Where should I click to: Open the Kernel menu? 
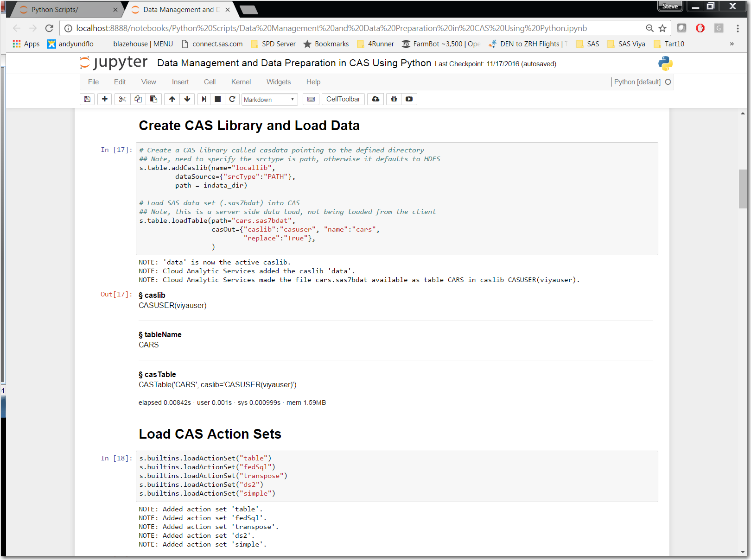tap(241, 82)
